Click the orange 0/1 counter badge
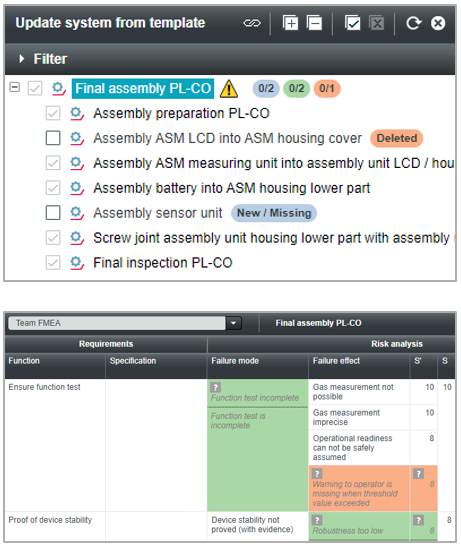The height and width of the screenshot is (546, 461). [x=327, y=88]
